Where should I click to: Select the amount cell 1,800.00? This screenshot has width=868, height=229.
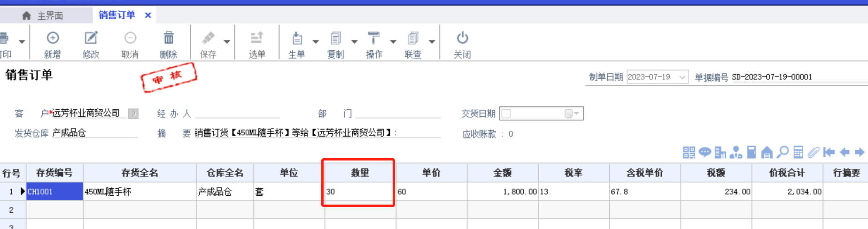(x=503, y=191)
